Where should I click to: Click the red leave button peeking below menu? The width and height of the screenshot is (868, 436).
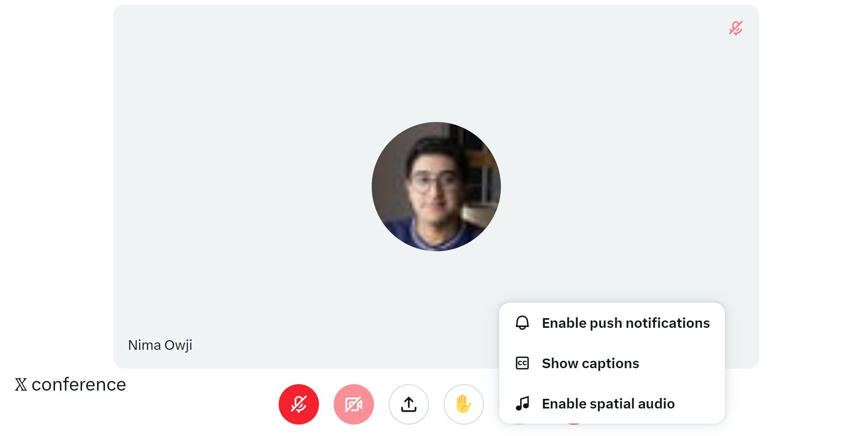pos(574,425)
